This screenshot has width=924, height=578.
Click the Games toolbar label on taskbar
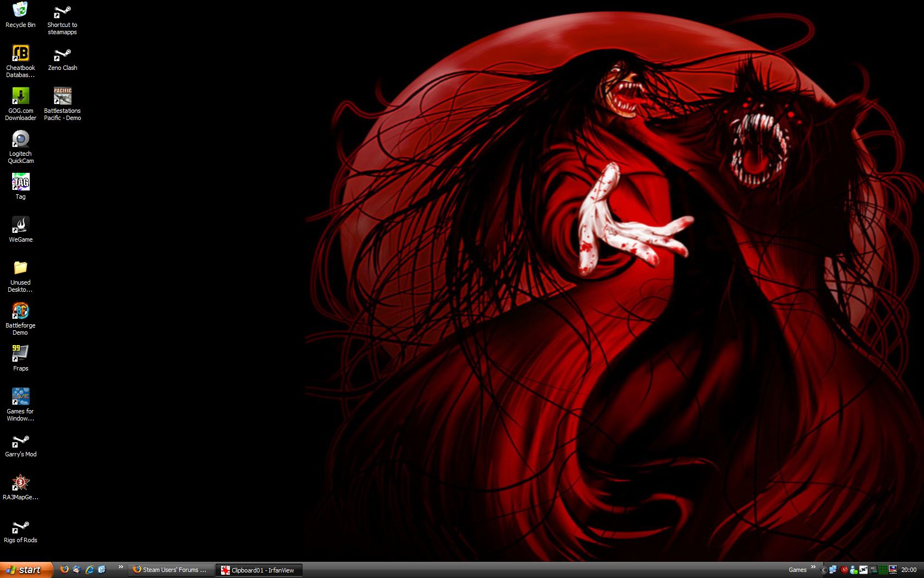[x=798, y=570]
